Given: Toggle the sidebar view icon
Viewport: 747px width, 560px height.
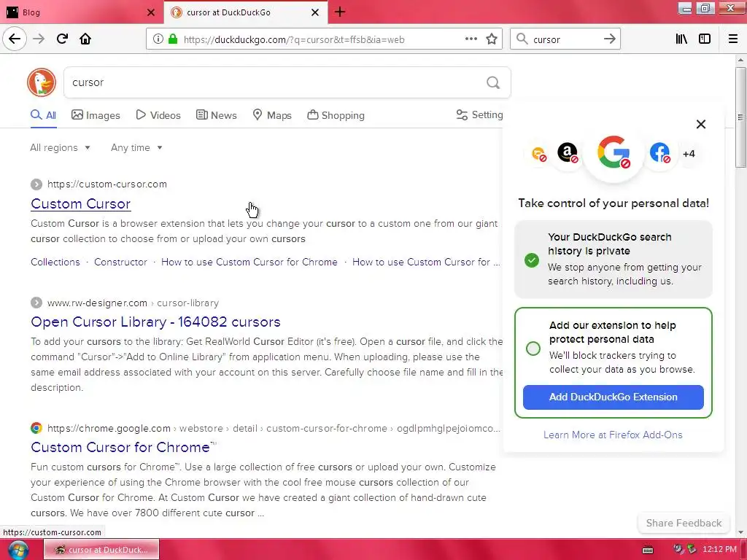Looking at the screenshot, I should coord(705,39).
